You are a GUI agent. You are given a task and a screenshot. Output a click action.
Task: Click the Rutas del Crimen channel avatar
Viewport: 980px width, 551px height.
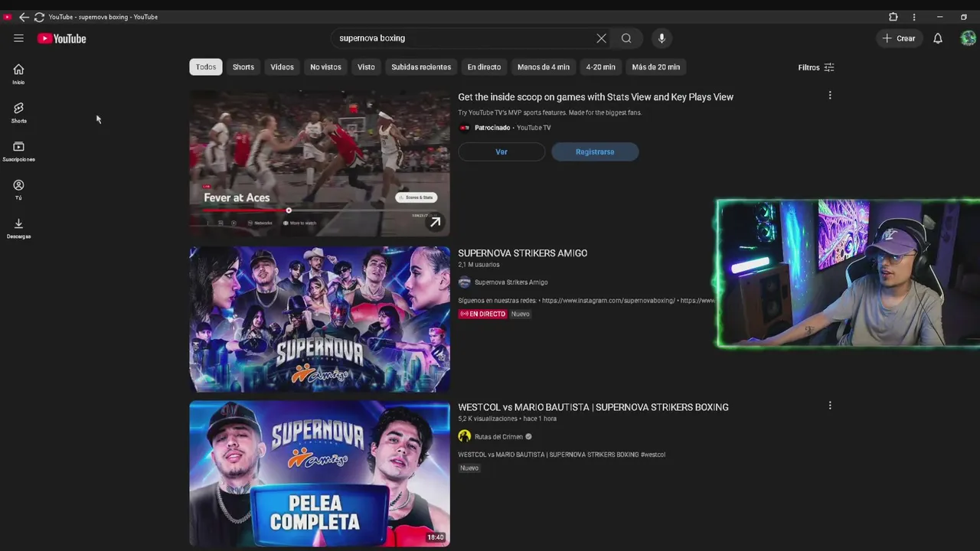click(464, 436)
